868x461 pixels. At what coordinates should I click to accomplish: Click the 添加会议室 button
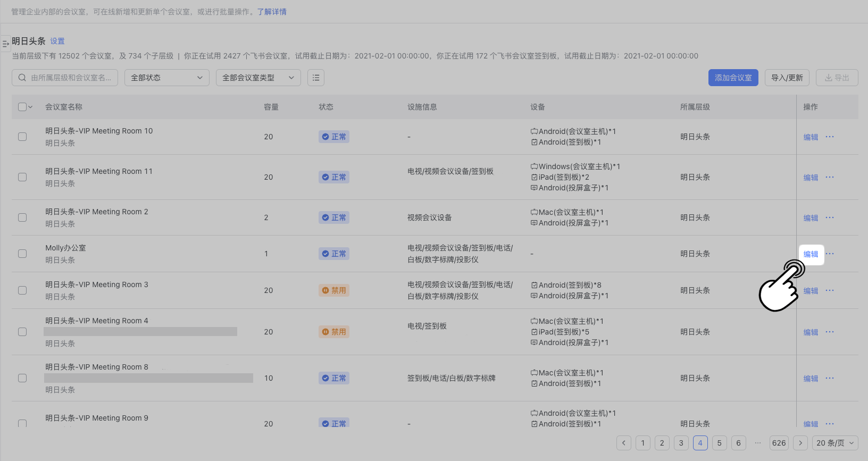733,78
